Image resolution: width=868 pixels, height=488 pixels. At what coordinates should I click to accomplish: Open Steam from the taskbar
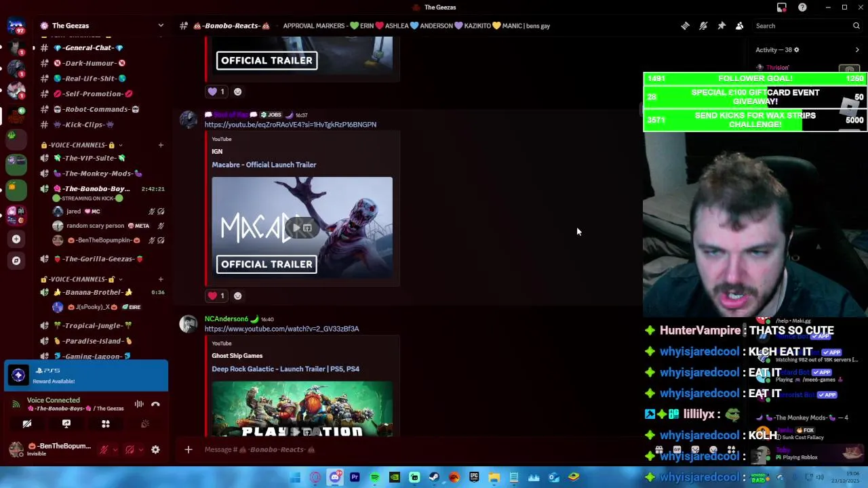click(434, 478)
